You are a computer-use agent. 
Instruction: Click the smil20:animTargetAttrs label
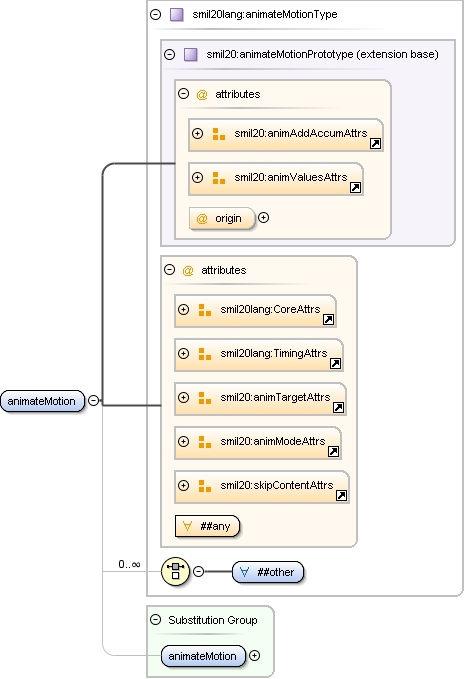[275, 397]
